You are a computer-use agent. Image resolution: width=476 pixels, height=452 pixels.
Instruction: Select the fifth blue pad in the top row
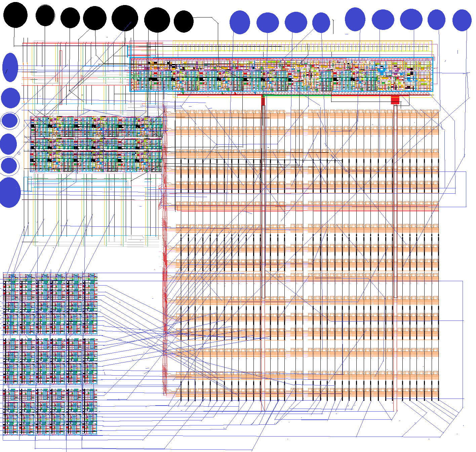[355, 19]
